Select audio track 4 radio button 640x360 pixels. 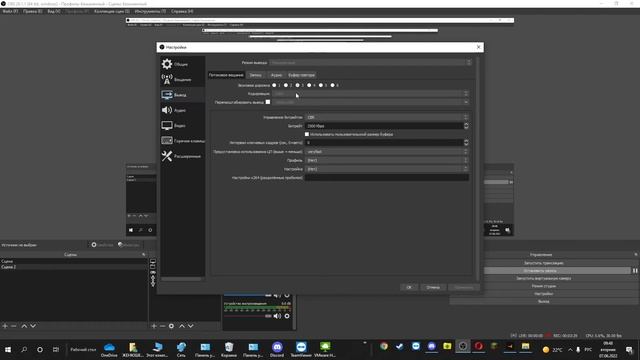309,85
